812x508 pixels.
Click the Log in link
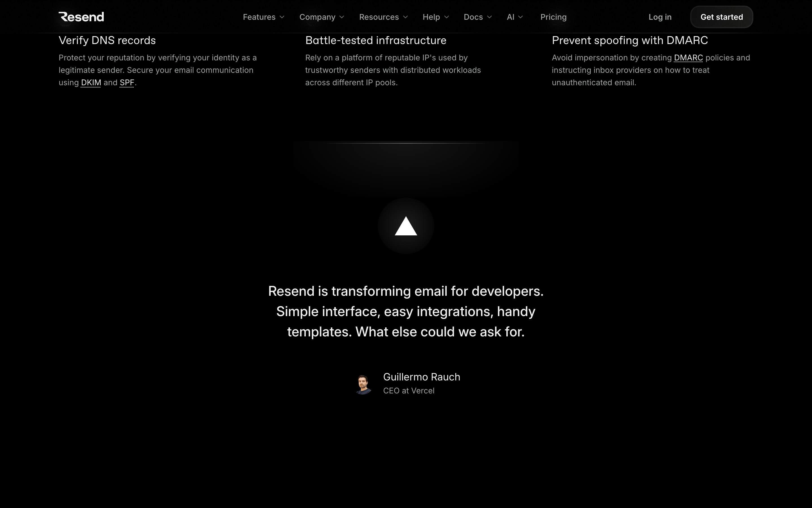tap(660, 17)
